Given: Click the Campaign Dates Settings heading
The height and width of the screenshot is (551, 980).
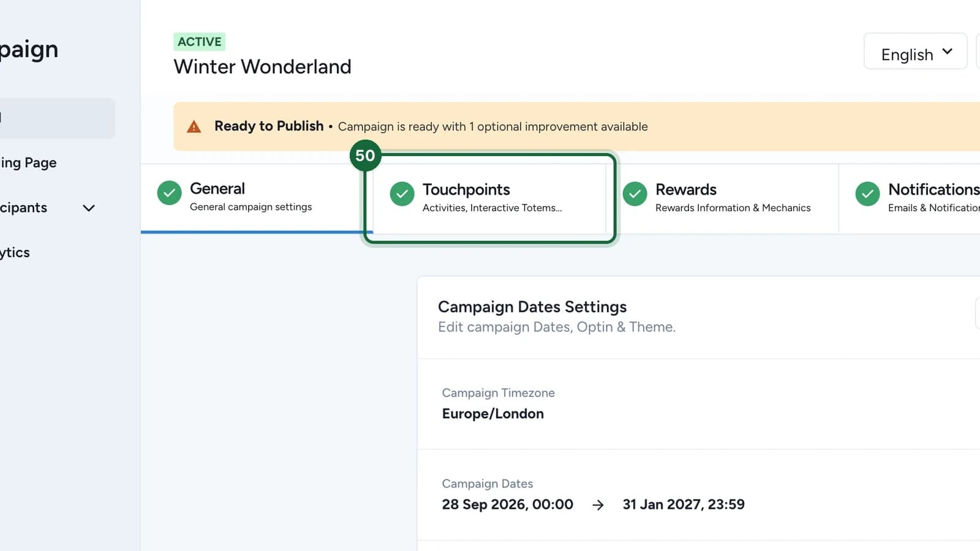Looking at the screenshot, I should coord(532,307).
